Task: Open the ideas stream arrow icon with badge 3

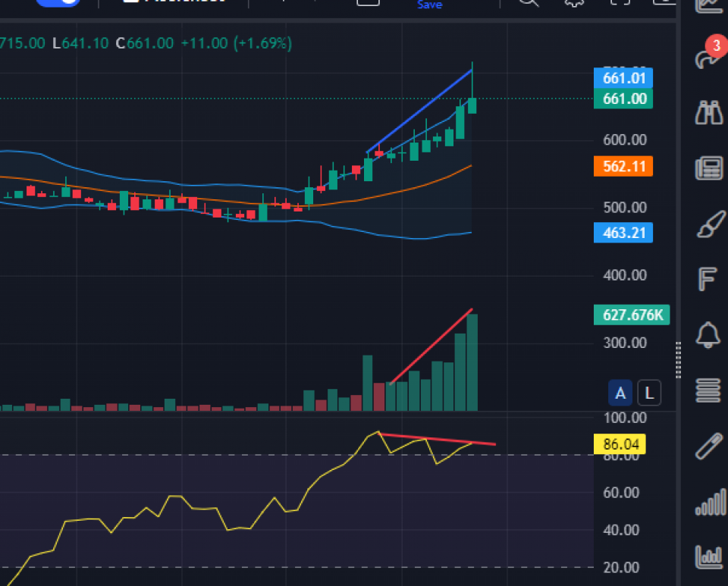Action: tap(710, 55)
